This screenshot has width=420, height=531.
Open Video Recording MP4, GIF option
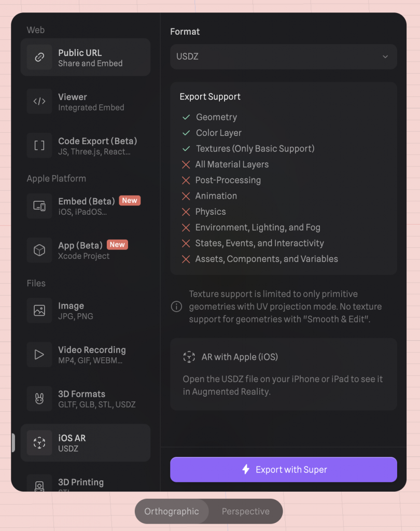point(86,355)
